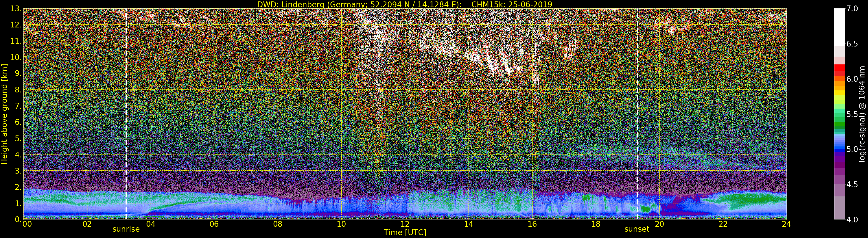Click height axis tick label '8.'
Image resolution: width=868 pixels, height=238 pixels.
(x=18, y=90)
